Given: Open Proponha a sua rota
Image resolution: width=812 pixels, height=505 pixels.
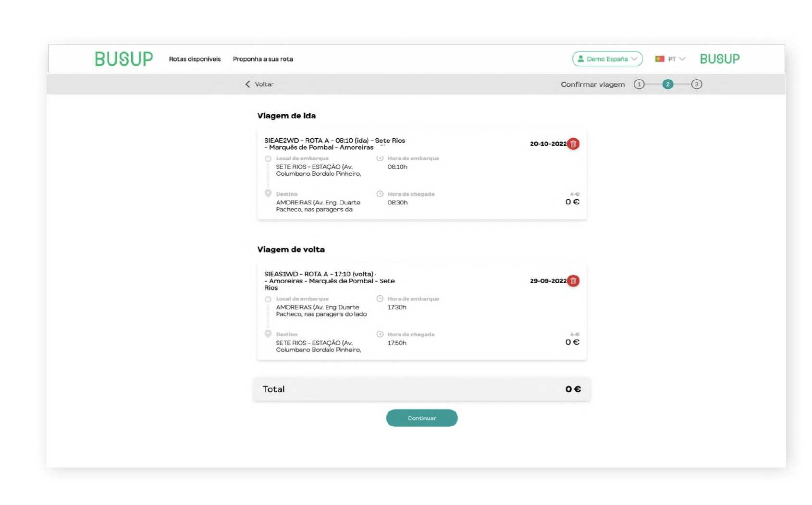Looking at the screenshot, I should coord(263,59).
